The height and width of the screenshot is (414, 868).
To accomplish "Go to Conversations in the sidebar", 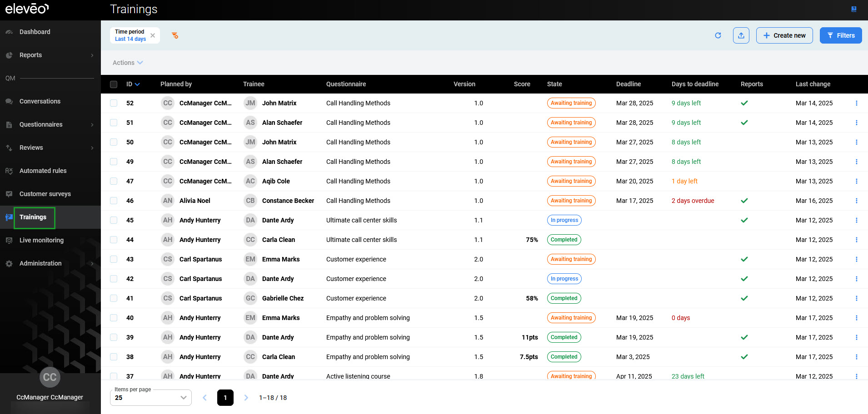I will (40, 101).
